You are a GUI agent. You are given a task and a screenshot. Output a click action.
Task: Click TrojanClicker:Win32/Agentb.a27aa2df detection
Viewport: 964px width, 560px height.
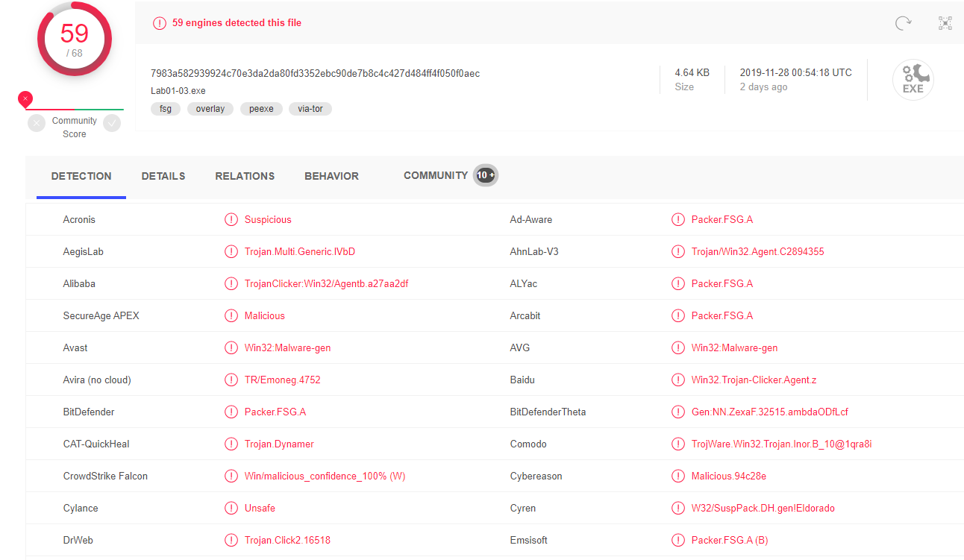[x=327, y=283]
